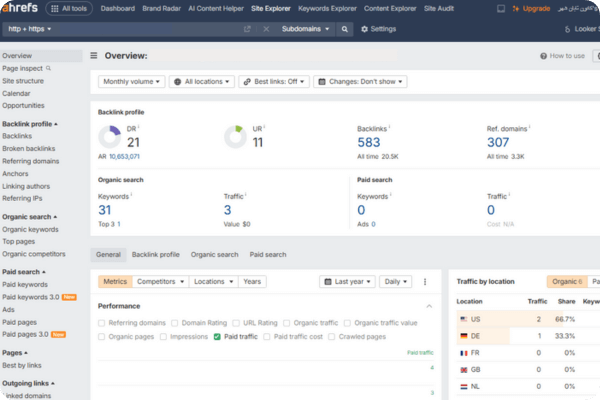Open Best links: Off dropdown
The width and height of the screenshot is (600, 400).
pos(274,82)
